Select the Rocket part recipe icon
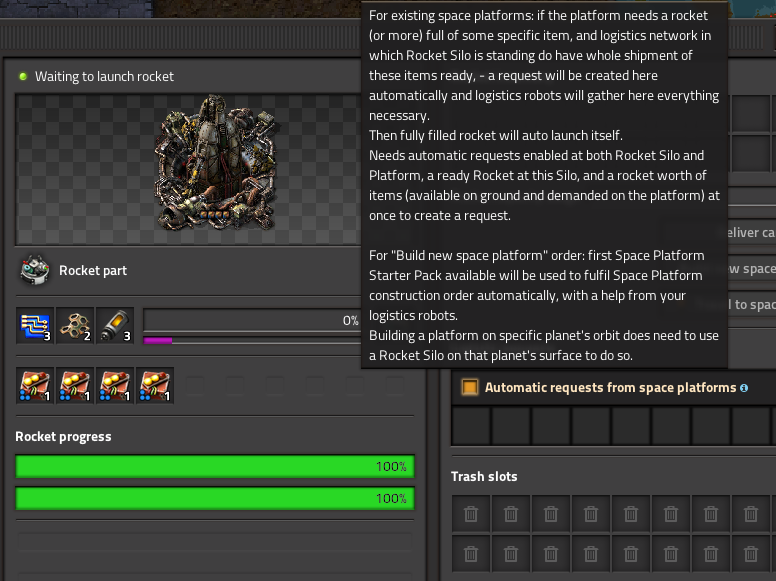776x581 pixels. coord(35,270)
